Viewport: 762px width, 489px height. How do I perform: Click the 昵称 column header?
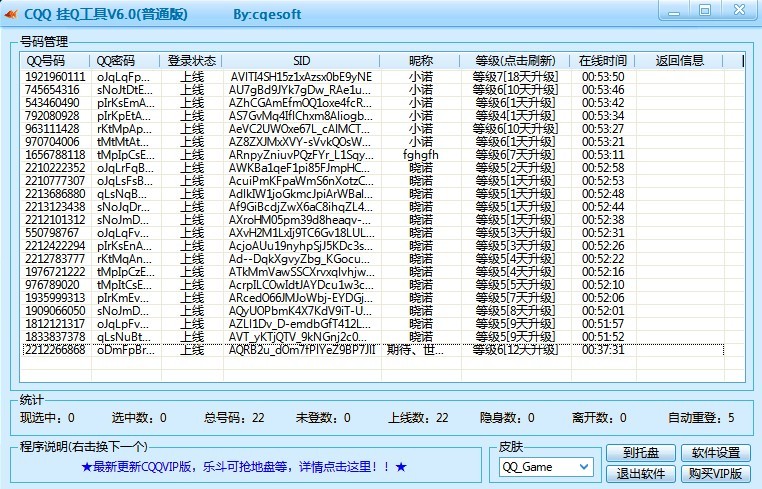[420, 61]
